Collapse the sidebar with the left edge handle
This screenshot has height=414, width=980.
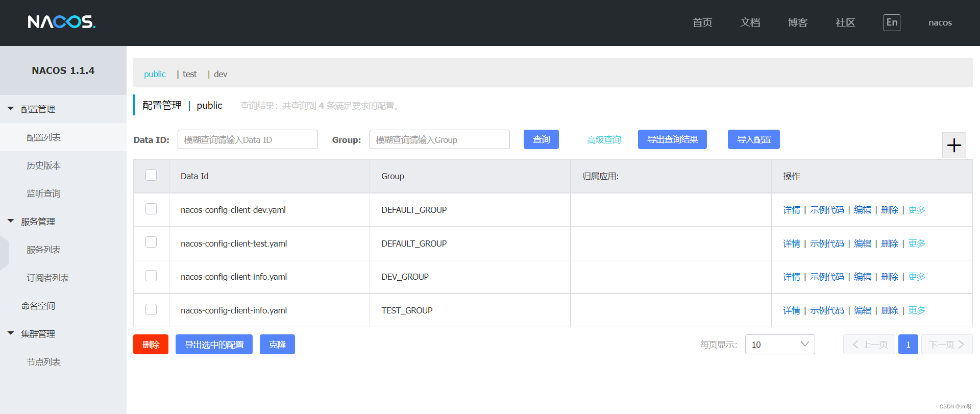click(x=4, y=253)
